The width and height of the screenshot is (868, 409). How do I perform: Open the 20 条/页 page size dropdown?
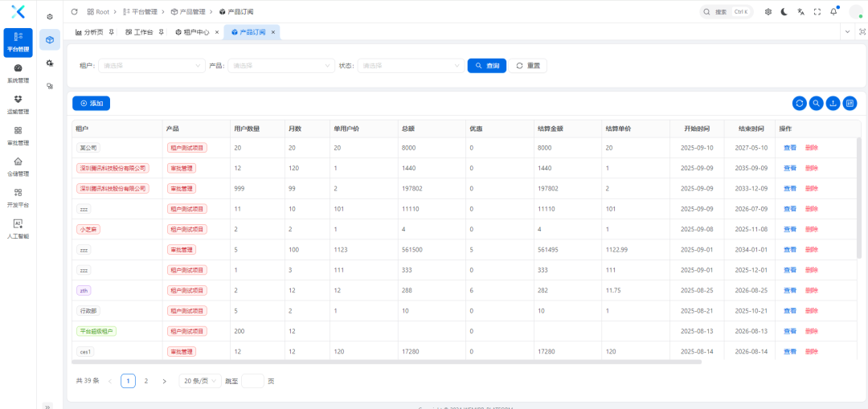200,381
